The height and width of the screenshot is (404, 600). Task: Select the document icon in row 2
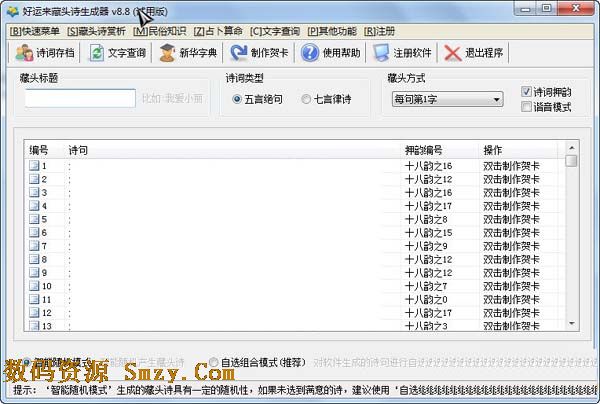(x=34, y=179)
